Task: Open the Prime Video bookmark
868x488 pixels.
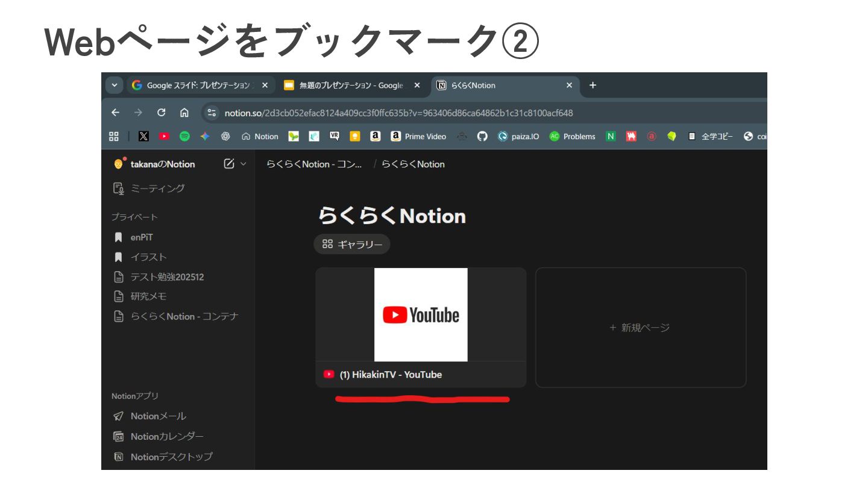Action: [419, 137]
